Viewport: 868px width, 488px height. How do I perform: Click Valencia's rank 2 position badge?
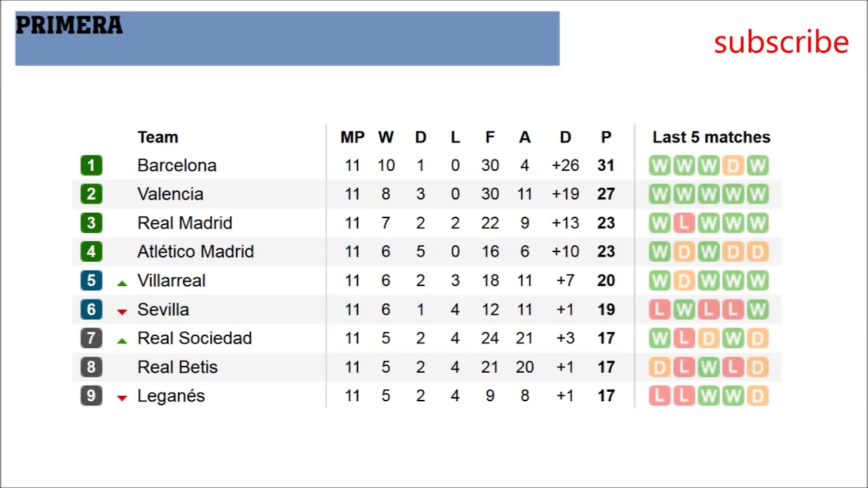pos(91,195)
